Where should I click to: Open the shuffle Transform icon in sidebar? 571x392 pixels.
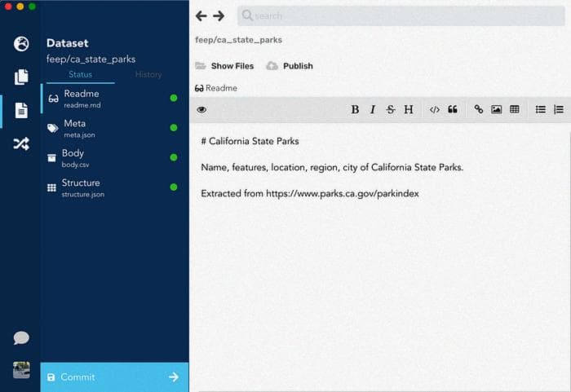pyautogui.click(x=21, y=143)
